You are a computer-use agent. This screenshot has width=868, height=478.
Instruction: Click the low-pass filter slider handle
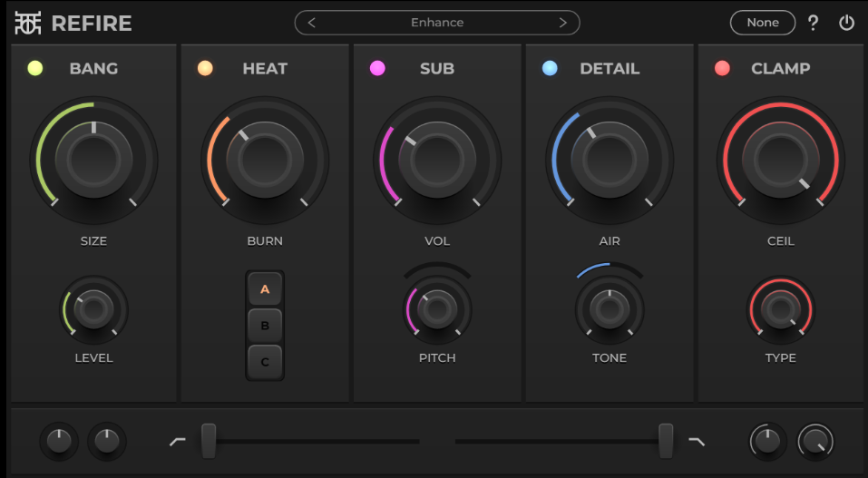point(666,441)
